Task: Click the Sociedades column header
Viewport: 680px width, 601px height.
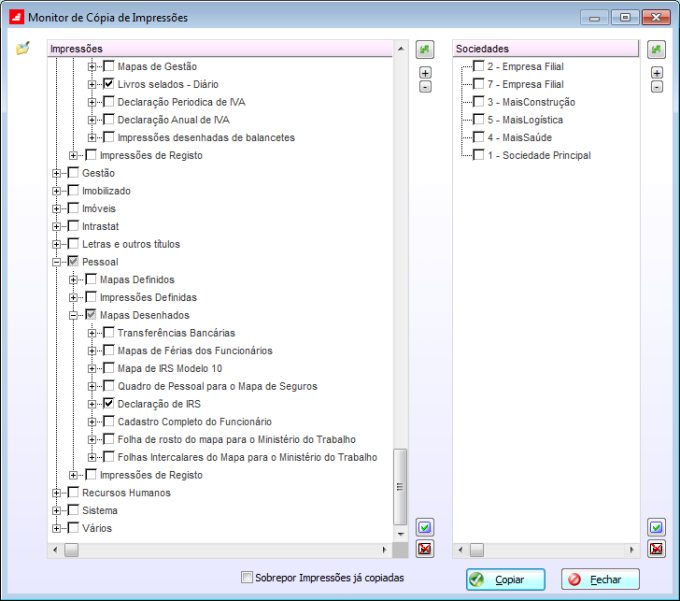Action: pos(546,49)
